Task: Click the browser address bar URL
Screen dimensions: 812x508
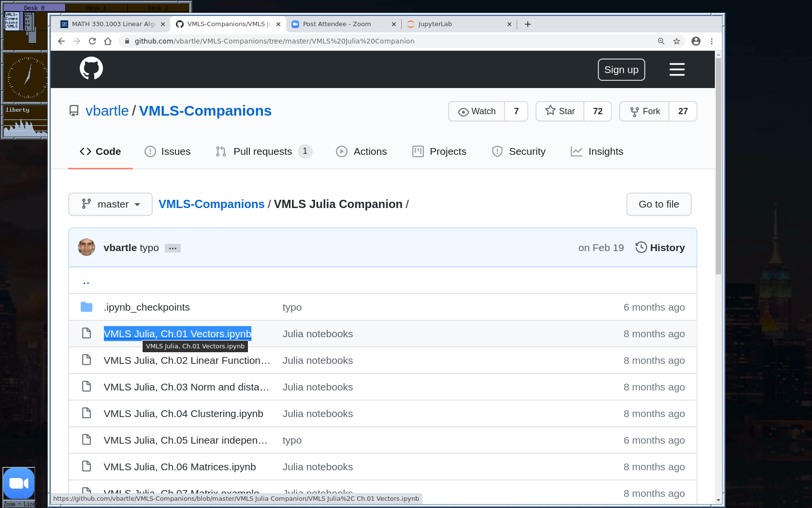Action: pyautogui.click(x=274, y=41)
